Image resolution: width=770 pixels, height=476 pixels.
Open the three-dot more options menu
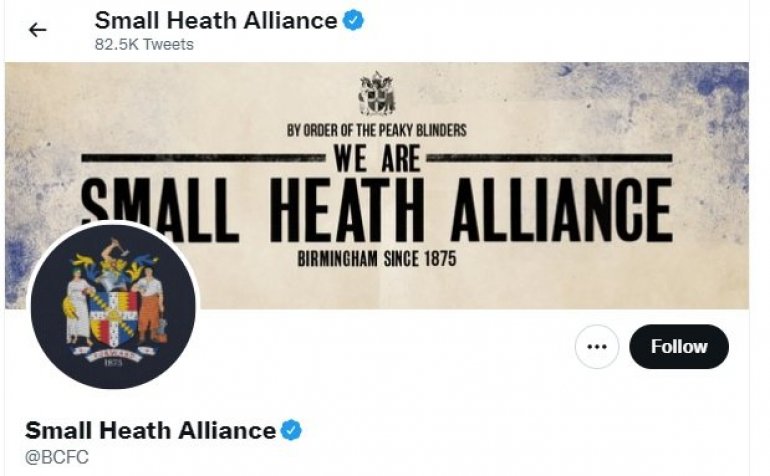coord(597,346)
